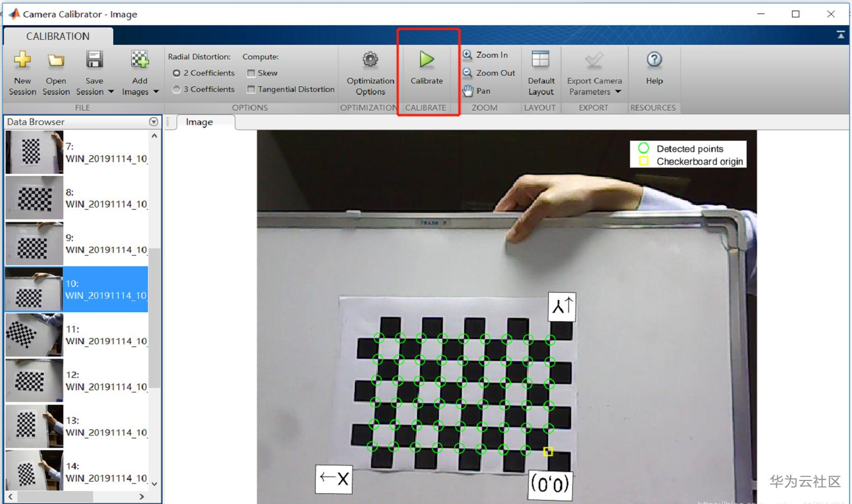Save Session with the floppy icon
The image size is (852, 504).
point(94,59)
